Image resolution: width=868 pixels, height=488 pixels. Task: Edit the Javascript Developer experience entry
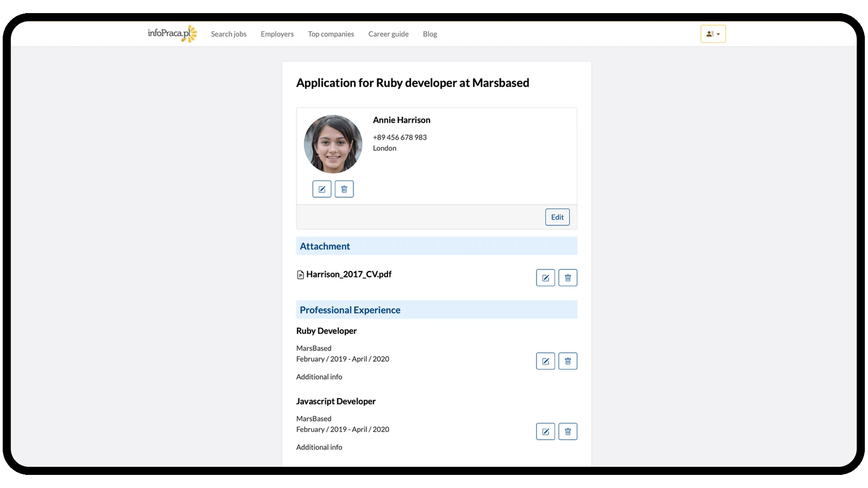pyautogui.click(x=545, y=432)
